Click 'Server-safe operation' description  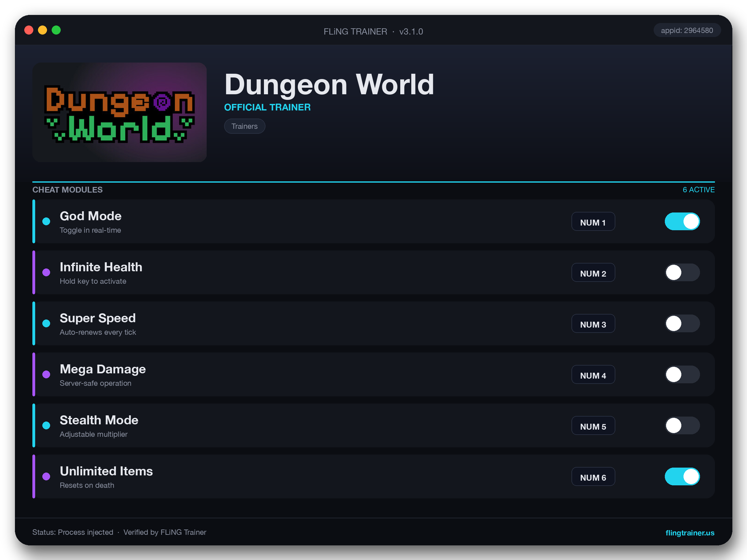click(x=96, y=383)
